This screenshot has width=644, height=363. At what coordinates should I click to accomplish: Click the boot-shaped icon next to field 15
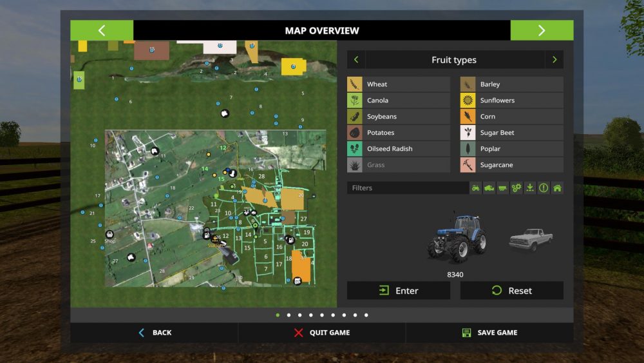[x=232, y=173]
